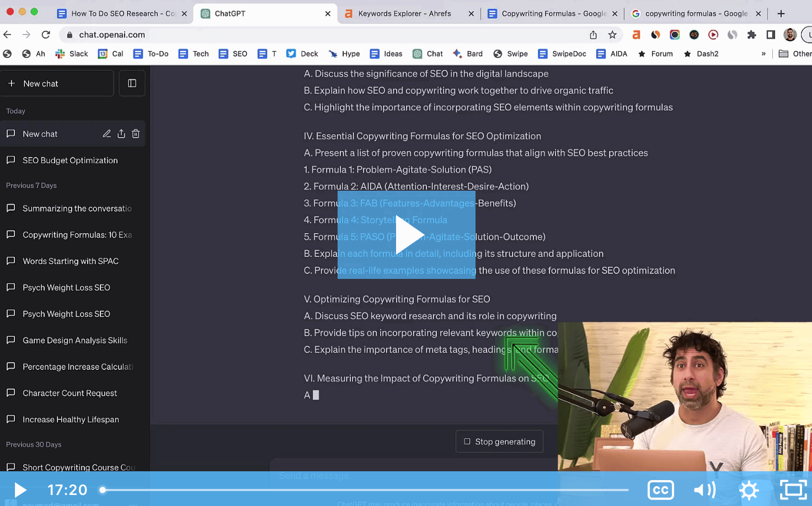Open Tech bookmark
Screen dimensions: 812x506
194,53
